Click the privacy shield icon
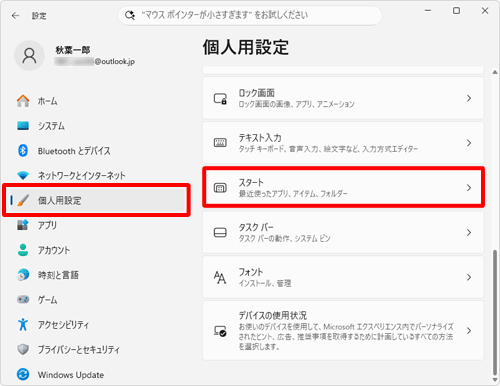The image size is (500, 386). 23,349
